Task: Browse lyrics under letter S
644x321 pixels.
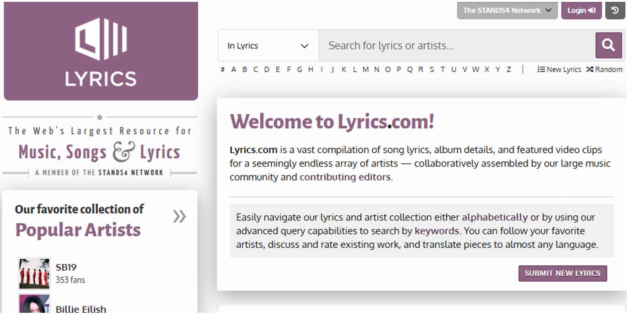Action: pyautogui.click(x=432, y=70)
